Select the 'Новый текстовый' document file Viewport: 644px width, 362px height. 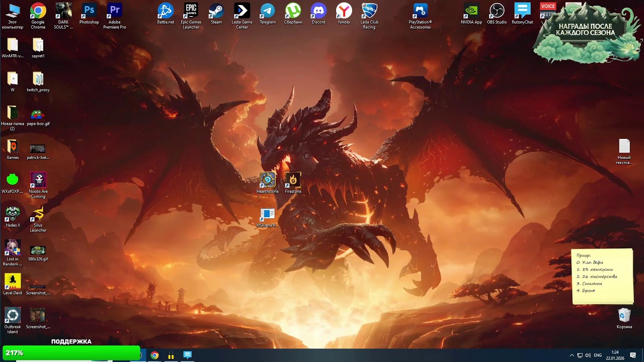pos(624,152)
